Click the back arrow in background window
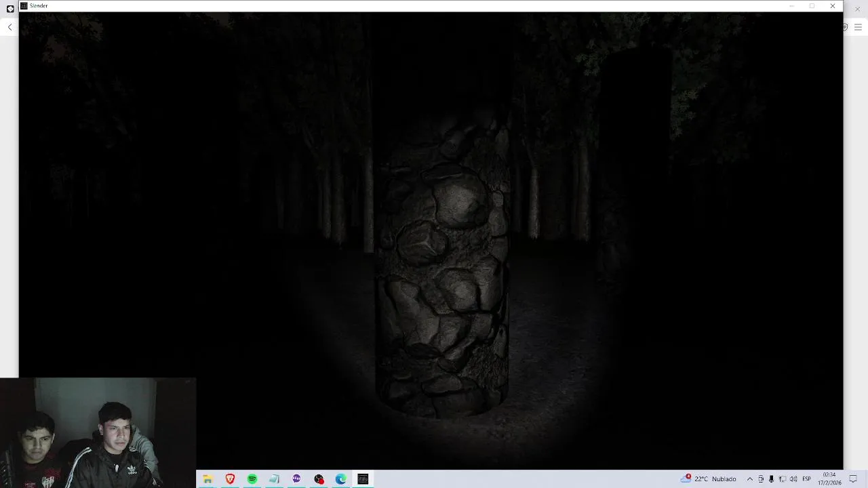 [9, 27]
